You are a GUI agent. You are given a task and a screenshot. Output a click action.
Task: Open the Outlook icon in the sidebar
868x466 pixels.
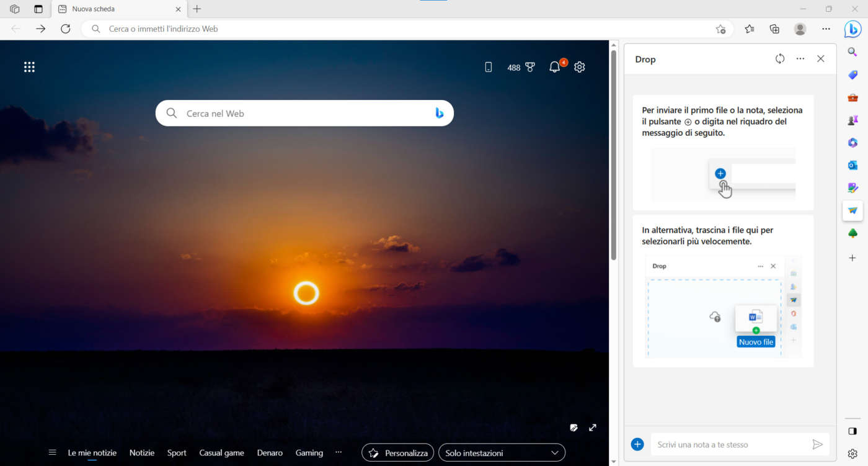(852, 164)
